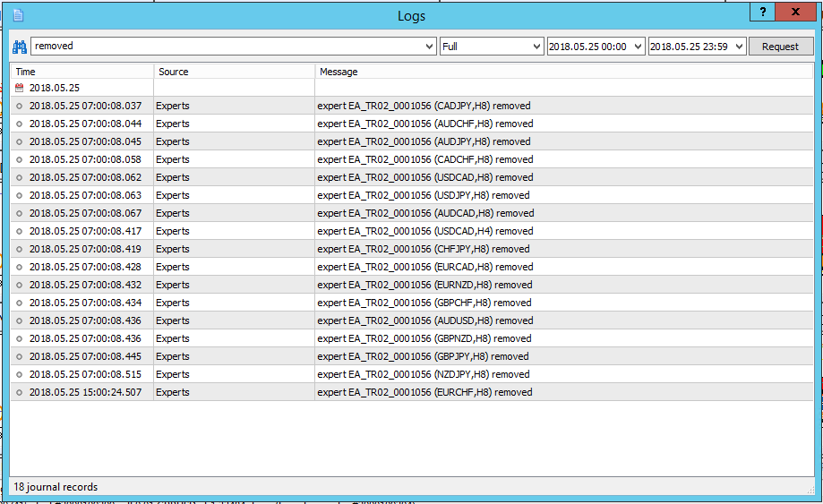Select the AUDCHF,H8 removed log entry
Screen dimensions: 823x504
[x=412, y=124]
